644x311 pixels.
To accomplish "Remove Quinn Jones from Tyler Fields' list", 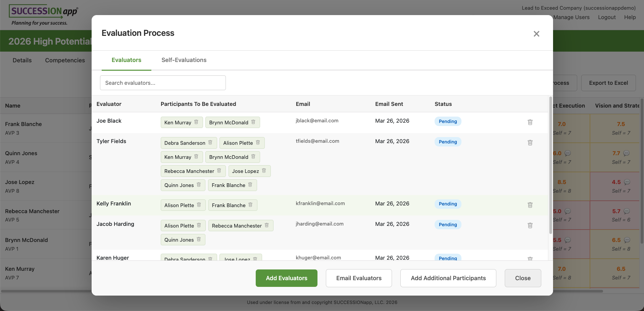I will 199,185.
